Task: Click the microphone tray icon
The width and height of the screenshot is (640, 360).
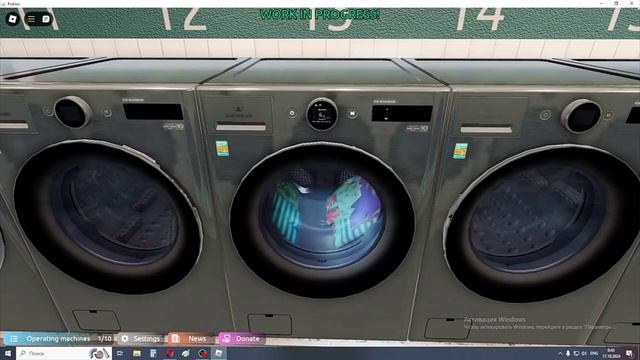Action: pos(568,353)
